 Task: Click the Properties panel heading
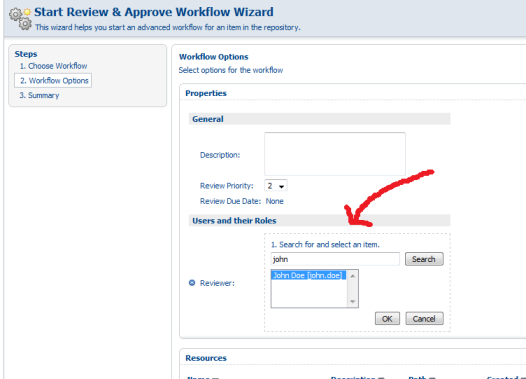coord(206,93)
